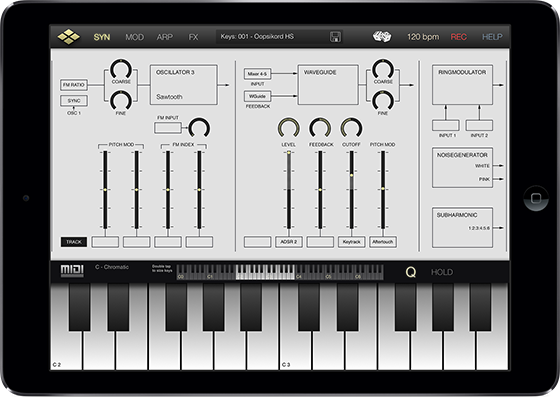Click the FM INPUT knob
Screen dimensions: 560x398
click(199, 128)
